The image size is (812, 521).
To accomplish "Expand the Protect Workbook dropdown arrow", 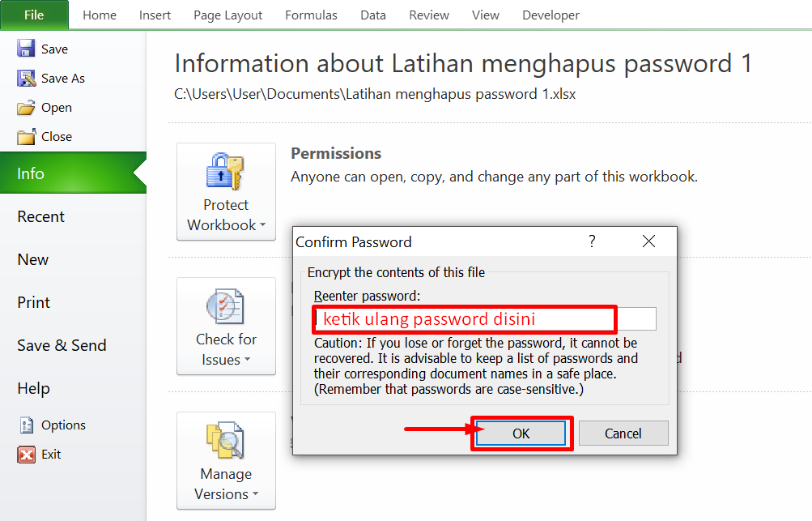I will 262,224.
